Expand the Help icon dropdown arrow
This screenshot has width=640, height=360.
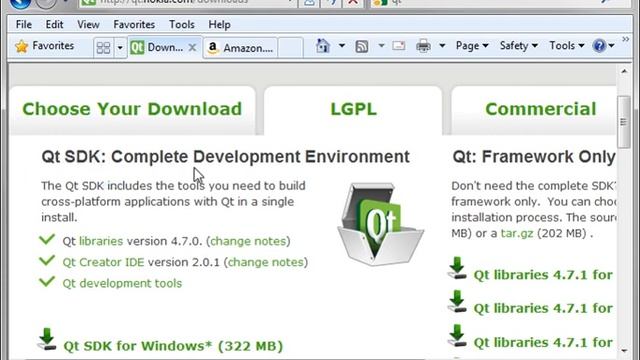pyautogui.click(x=611, y=46)
